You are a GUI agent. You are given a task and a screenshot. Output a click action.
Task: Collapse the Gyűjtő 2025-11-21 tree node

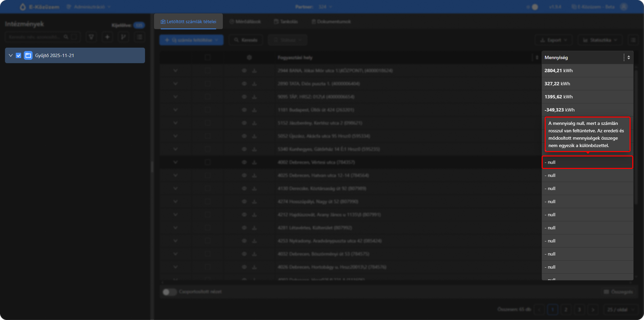click(11, 55)
